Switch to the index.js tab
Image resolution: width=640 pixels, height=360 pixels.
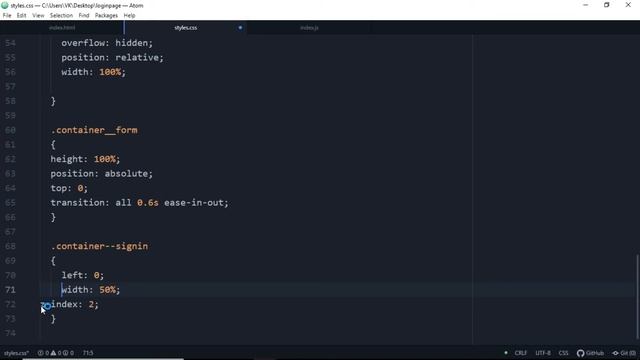tap(309, 28)
